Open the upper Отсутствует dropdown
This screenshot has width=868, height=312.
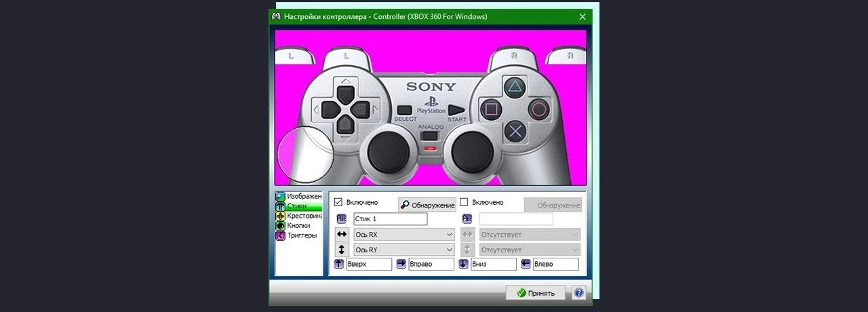tap(530, 234)
